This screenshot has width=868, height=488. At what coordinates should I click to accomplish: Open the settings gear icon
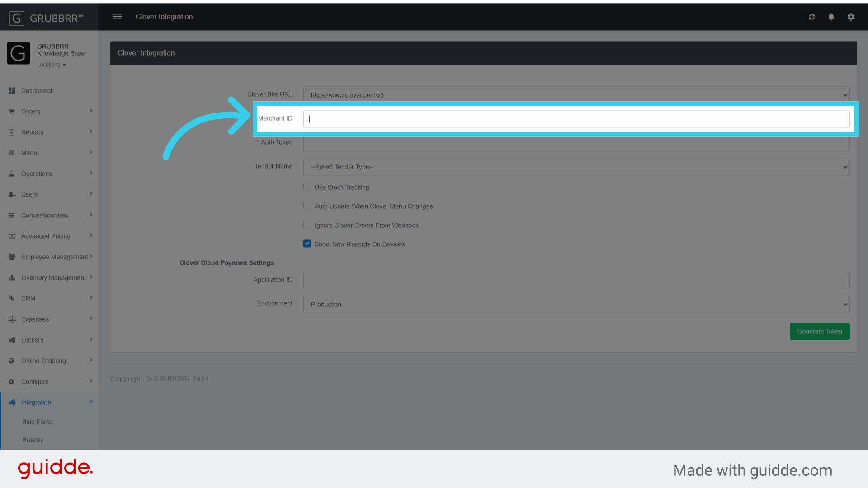(x=851, y=17)
